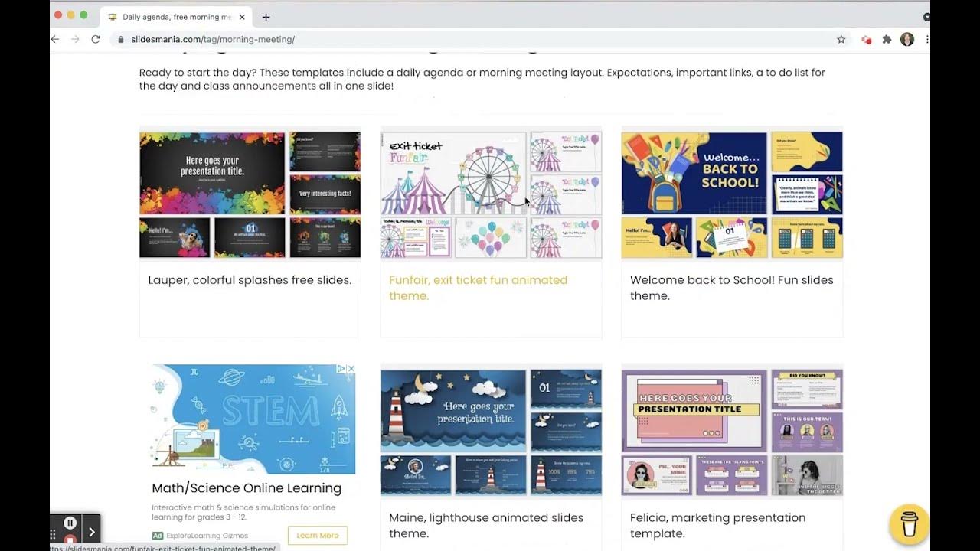Click the yellow coffee cup donate button

point(909,524)
